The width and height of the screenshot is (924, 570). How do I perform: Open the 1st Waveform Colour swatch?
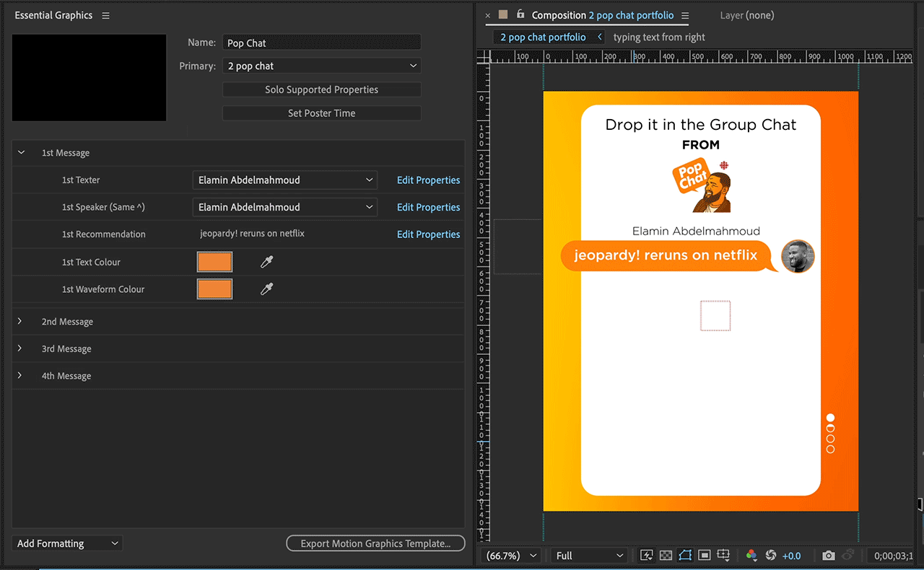pos(214,289)
